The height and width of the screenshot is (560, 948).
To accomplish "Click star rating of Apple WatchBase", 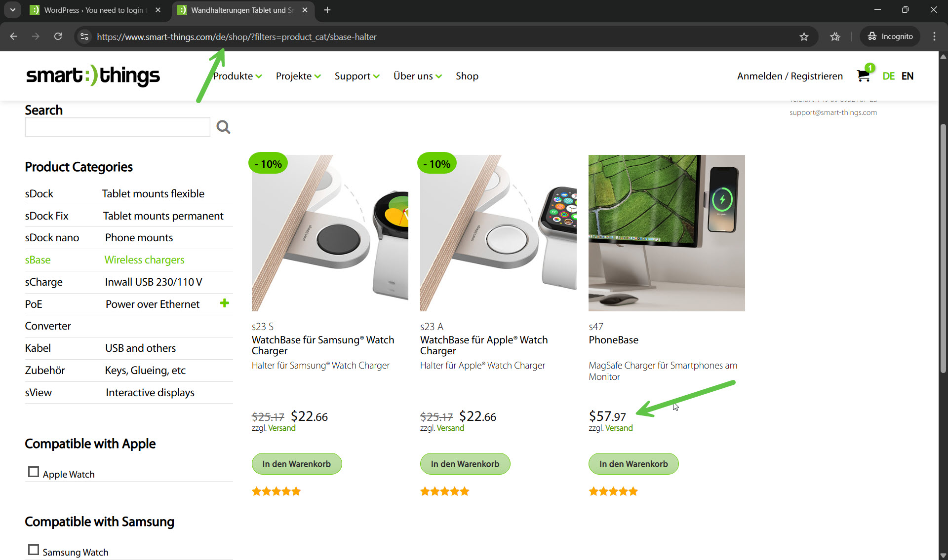I will coord(444,491).
